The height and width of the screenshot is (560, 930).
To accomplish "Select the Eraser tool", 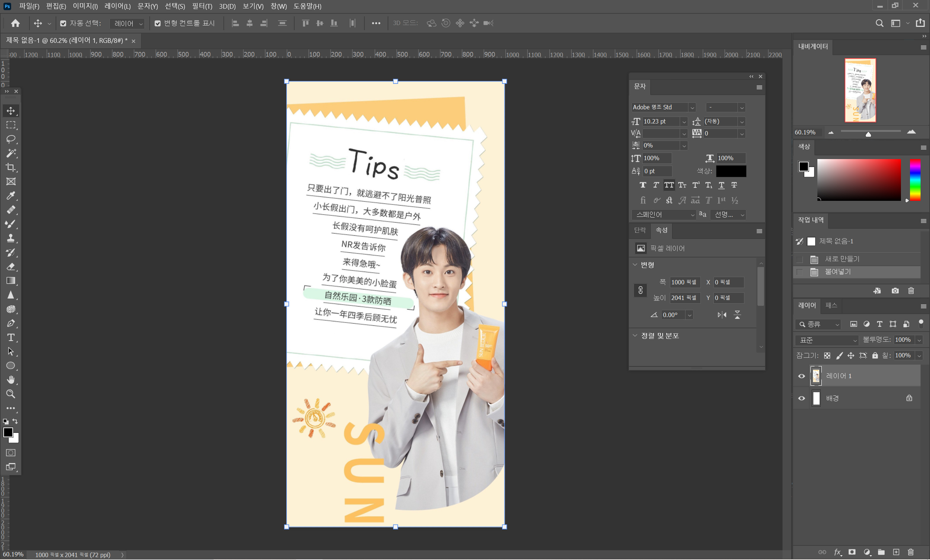I will (11, 267).
